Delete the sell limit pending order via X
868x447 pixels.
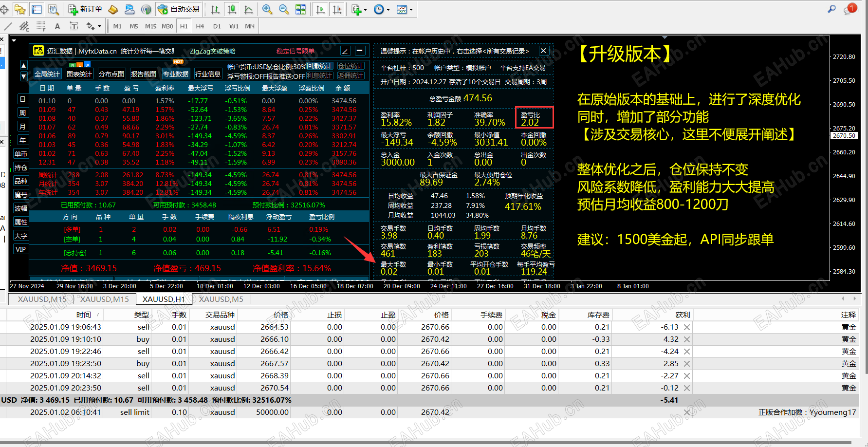(687, 412)
